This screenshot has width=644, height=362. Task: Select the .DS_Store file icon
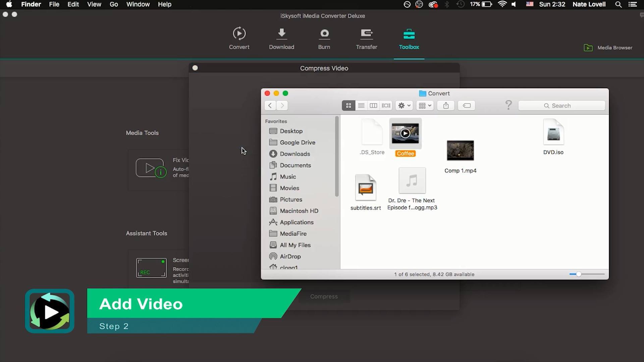[x=372, y=132]
